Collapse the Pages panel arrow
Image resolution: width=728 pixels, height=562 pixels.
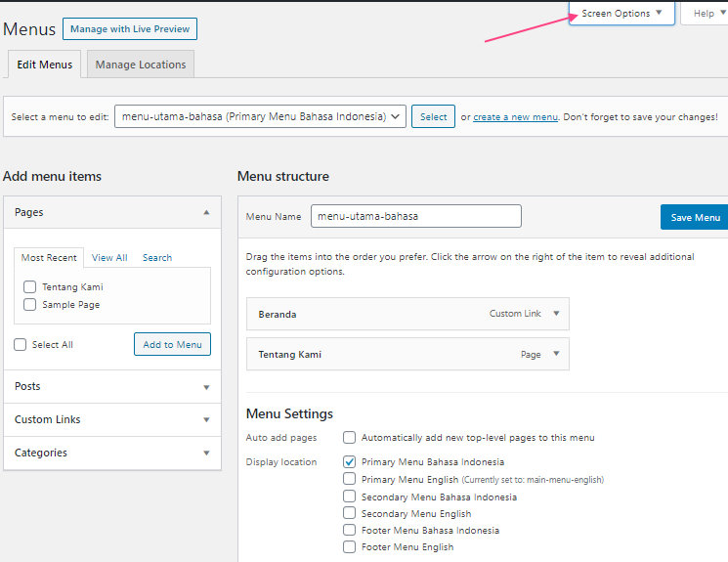[x=206, y=212]
